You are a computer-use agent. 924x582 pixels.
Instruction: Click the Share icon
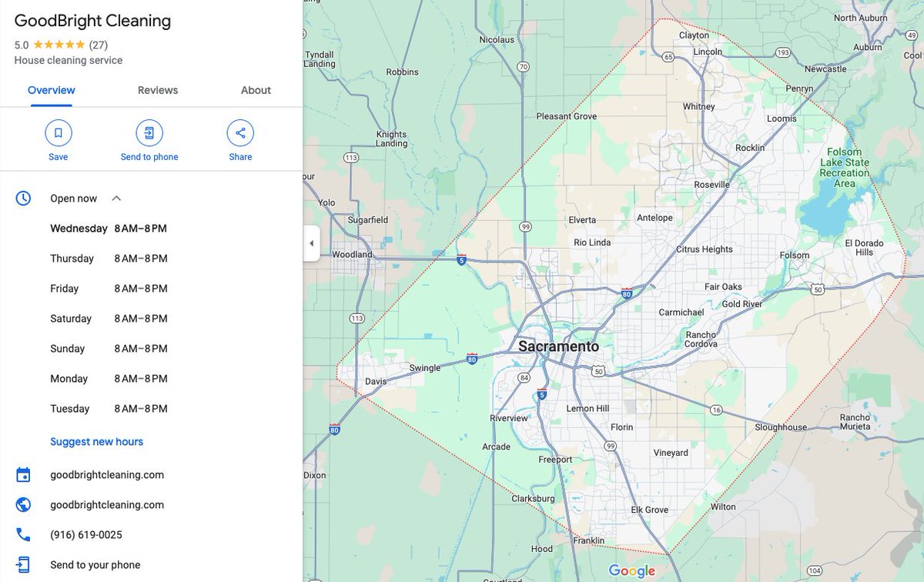pyautogui.click(x=240, y=133)
